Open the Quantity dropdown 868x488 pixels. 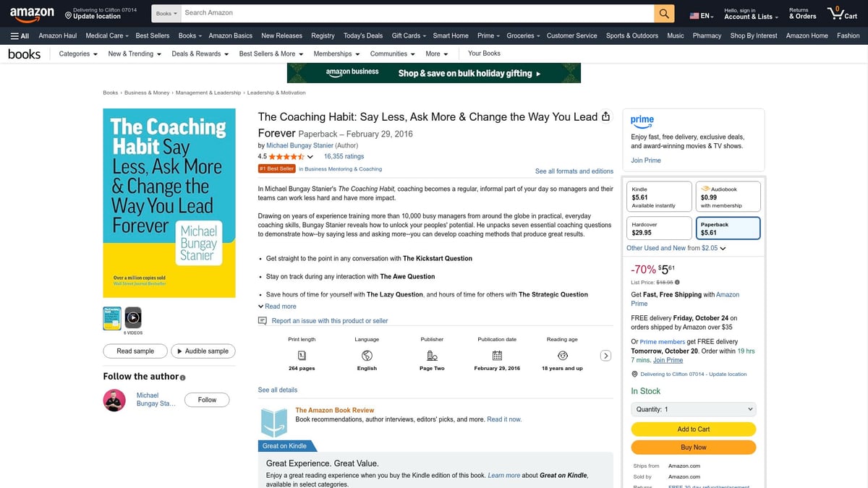693,409
